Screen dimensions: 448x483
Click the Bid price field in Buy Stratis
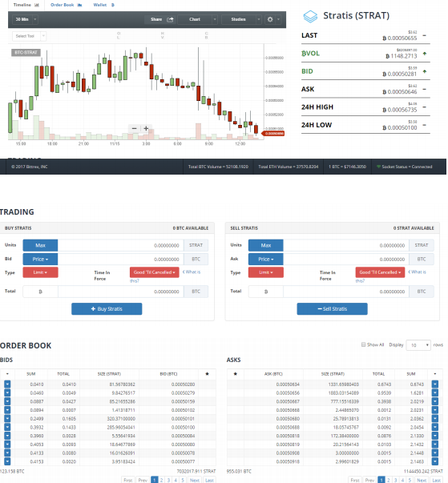coord(120,259)
